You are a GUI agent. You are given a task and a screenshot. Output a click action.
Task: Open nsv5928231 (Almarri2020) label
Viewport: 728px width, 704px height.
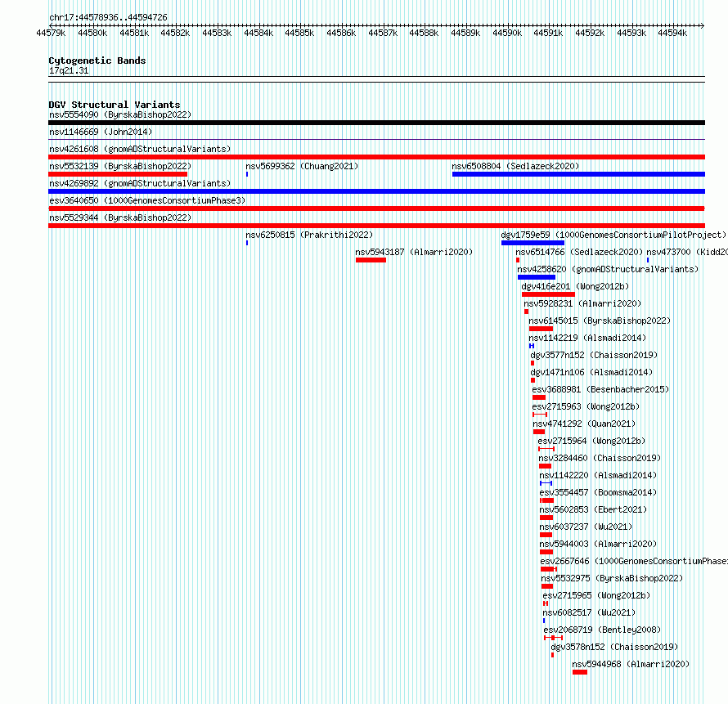tap(582, 303)
